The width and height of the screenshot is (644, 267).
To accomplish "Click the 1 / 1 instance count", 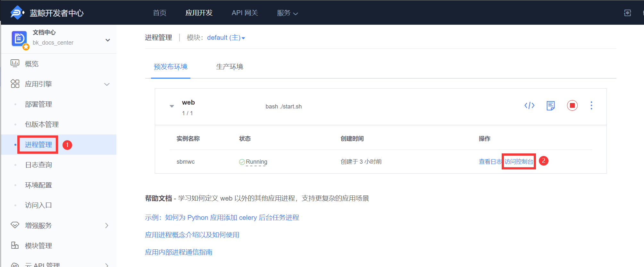I will click(188, 113).
